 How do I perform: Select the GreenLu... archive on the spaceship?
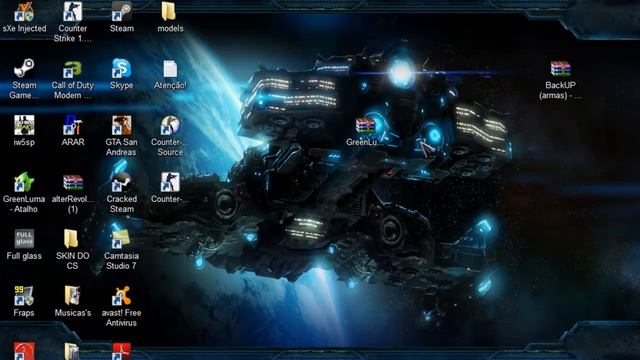coord(365,126)
